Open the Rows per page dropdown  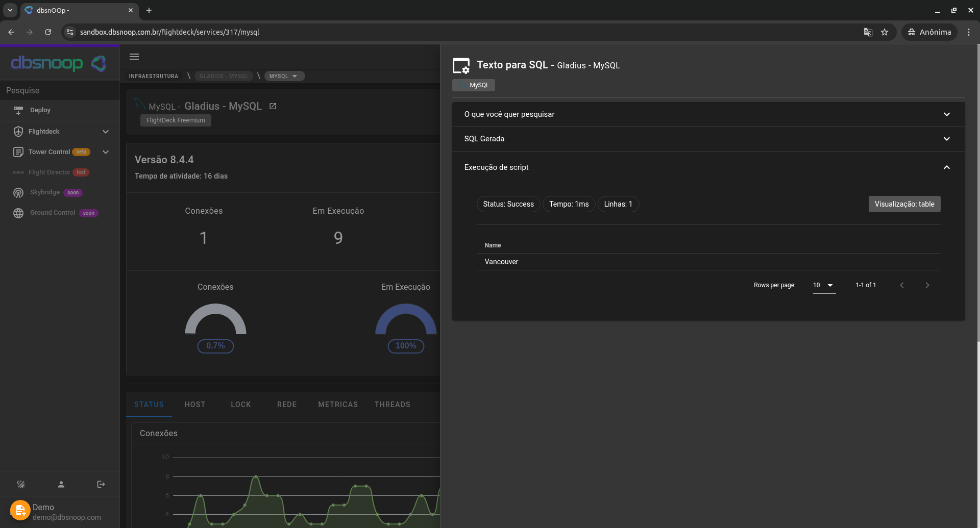(824, 285)
